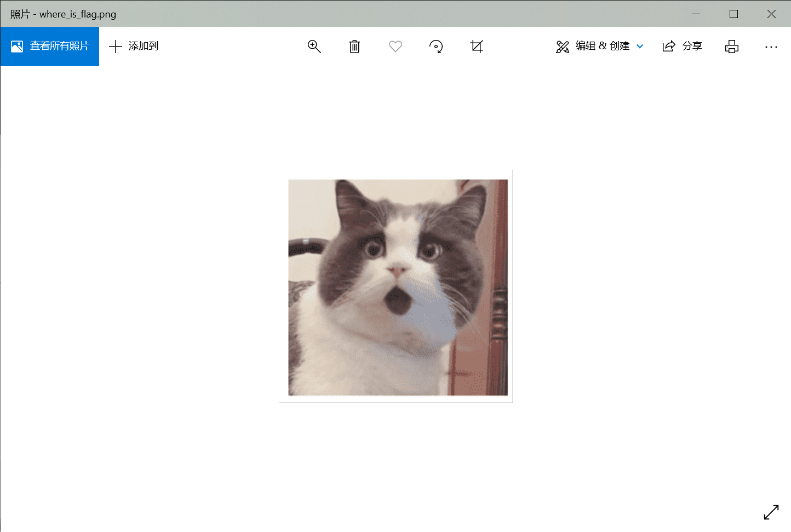Select the 查看所有照片 gallery icon
The height and width of the screenshot is (532, 791).
(x=16, y=47)
